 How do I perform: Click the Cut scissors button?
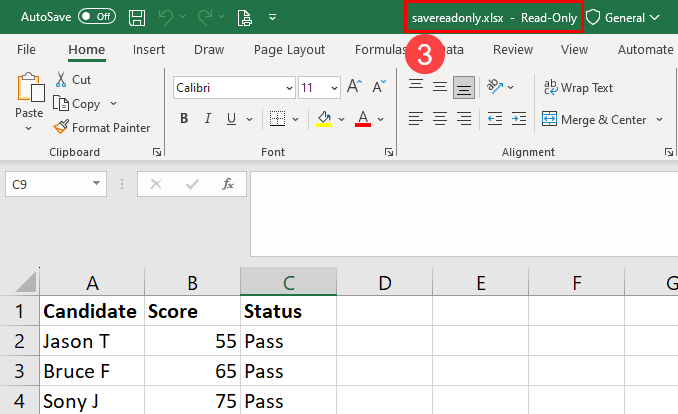tap(73, 80)
